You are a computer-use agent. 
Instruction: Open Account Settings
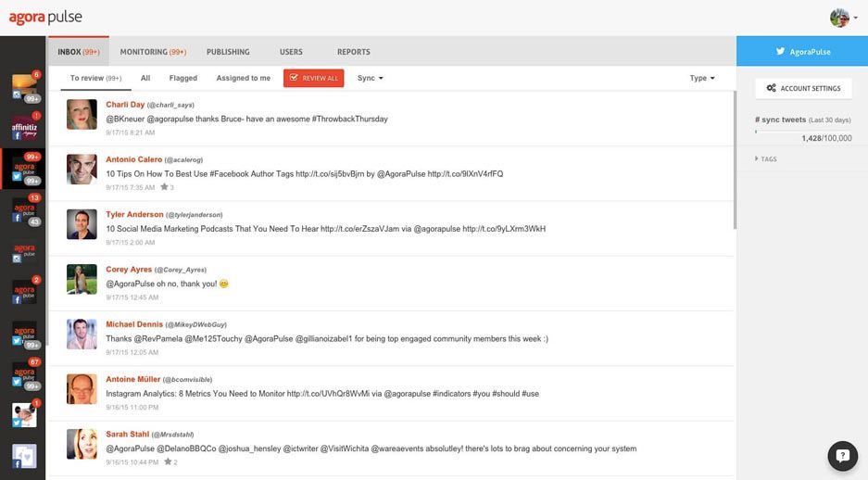coord(802,88)
